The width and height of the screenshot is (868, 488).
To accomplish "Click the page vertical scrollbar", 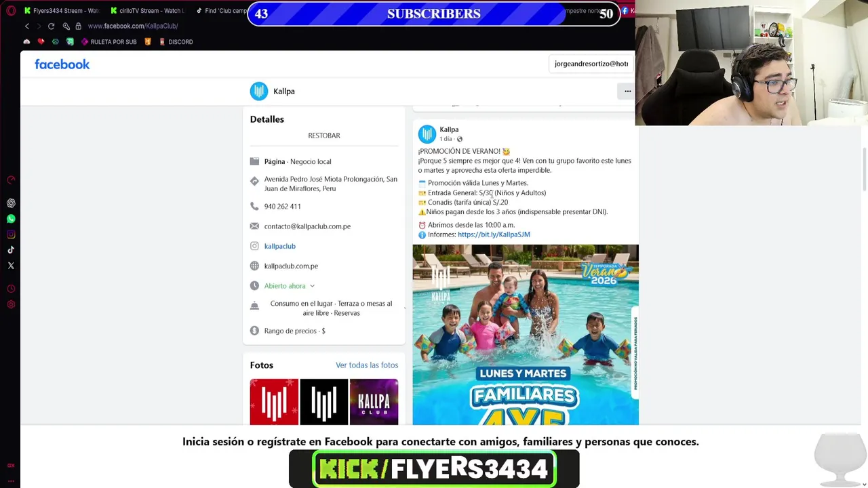I will 864,169.
